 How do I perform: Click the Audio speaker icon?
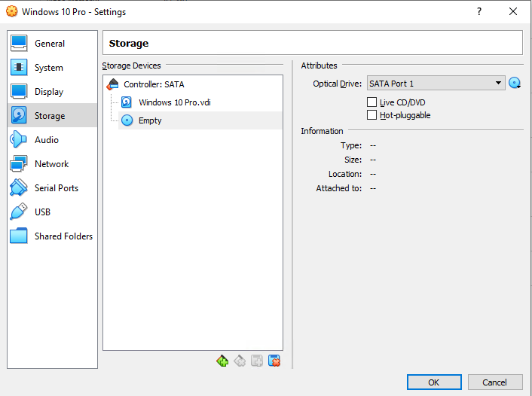click(18, 139)
